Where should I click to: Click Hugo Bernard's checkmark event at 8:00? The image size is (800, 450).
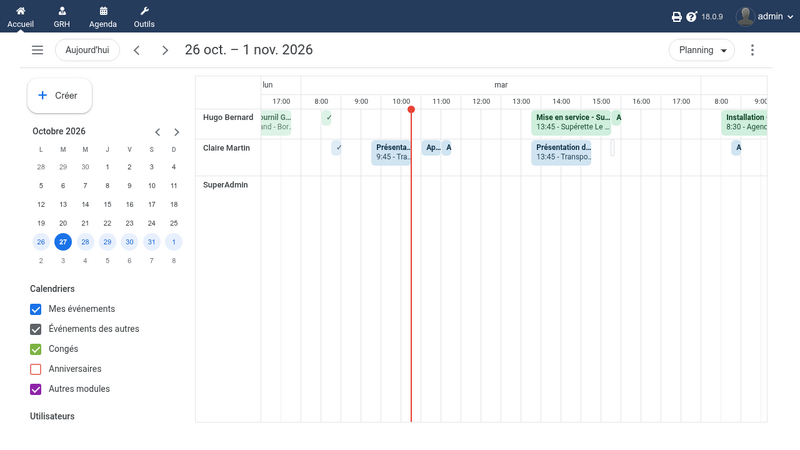(x=327, y=118)
